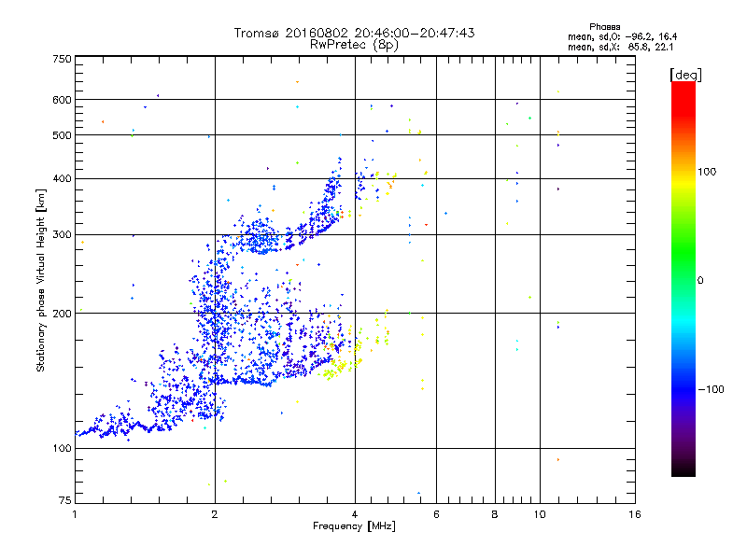Click the dense blue cluster near 2.5 MHz, 300 km
747x560 pixels.
click(261, 238)
